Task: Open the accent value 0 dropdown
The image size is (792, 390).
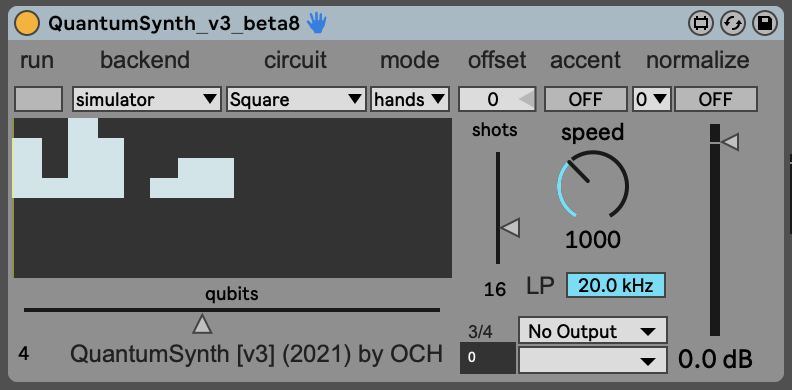Action: click(x=652, y=99)
